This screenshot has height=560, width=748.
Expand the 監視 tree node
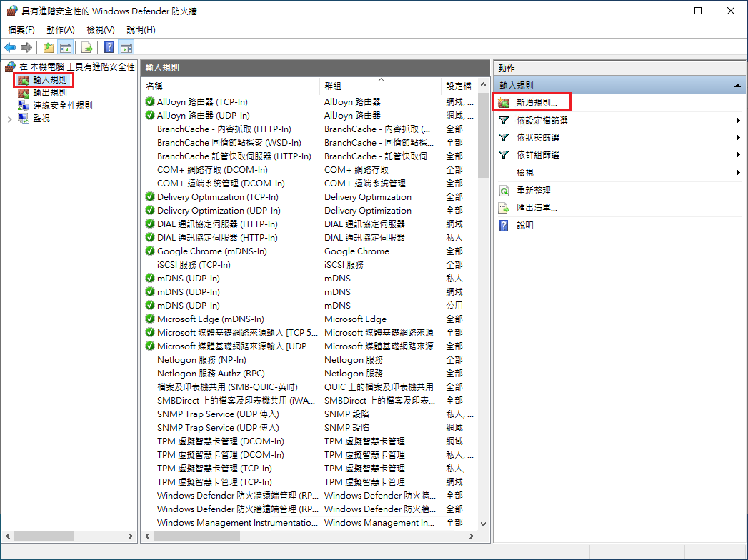9,119
